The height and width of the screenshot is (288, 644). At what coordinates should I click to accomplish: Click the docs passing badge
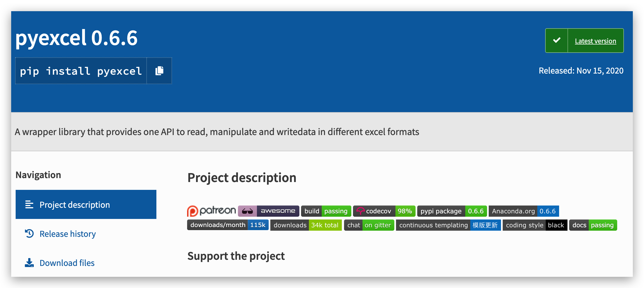[x=593, y=225]
